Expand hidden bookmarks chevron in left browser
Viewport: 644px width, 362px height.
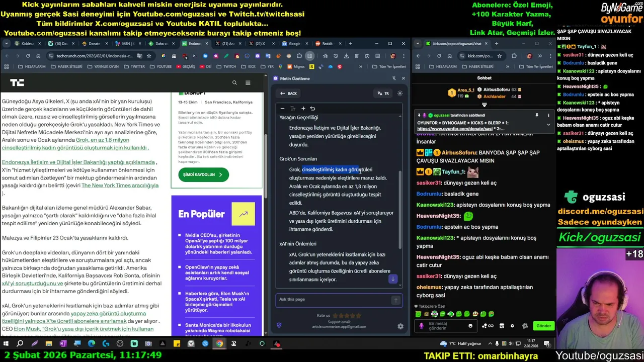[361, 66]
